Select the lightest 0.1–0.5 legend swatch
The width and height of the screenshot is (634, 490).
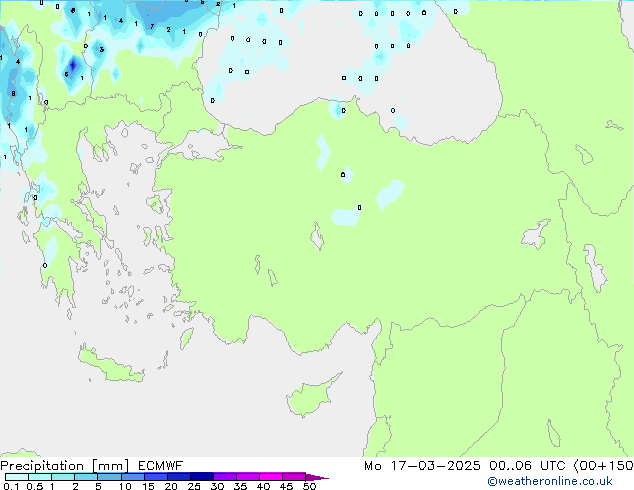pos(17,477)
